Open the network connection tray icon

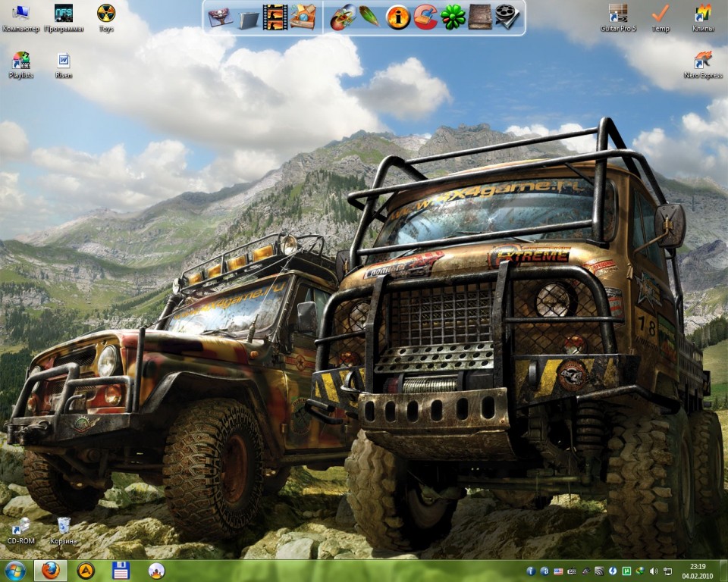[667, 571]
